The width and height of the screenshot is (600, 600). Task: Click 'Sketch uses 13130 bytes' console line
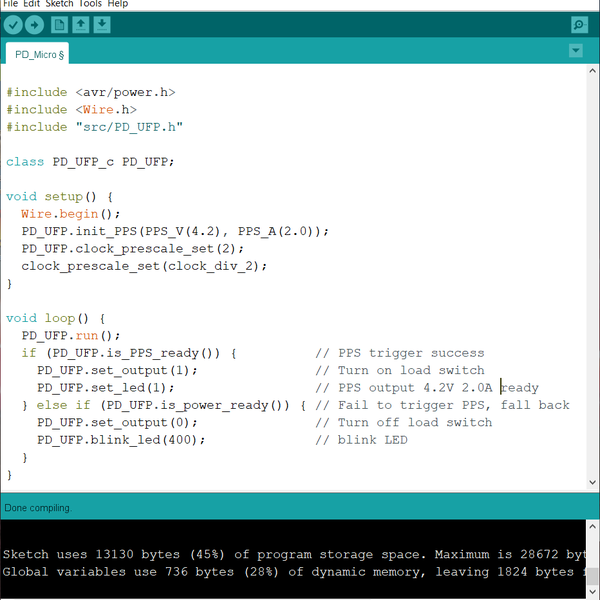(294, 554)
